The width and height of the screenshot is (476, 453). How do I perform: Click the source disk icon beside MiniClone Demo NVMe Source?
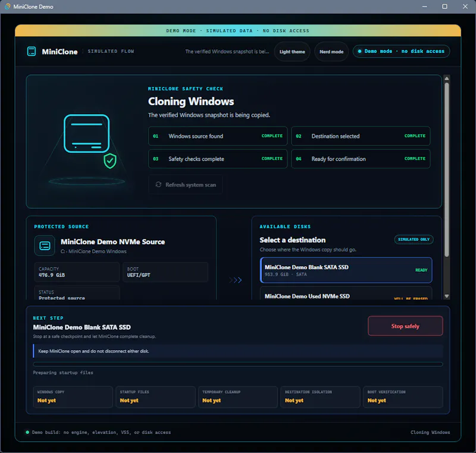click(45, 246)
